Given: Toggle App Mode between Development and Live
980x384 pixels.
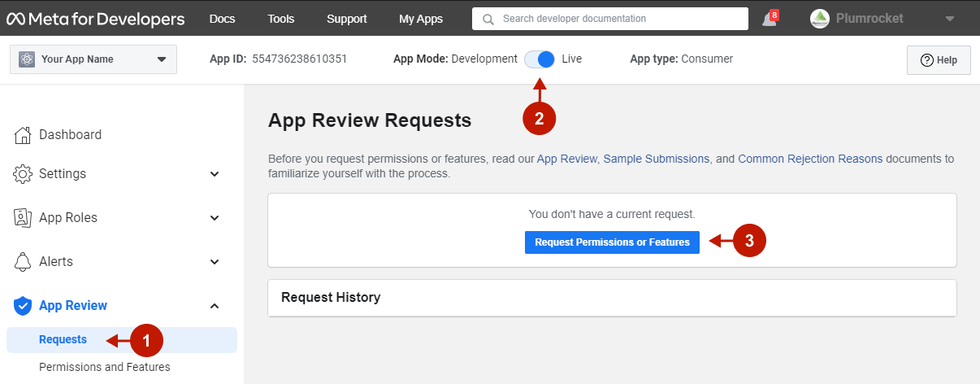Looking at the screenshot, I should coord(540,59).
